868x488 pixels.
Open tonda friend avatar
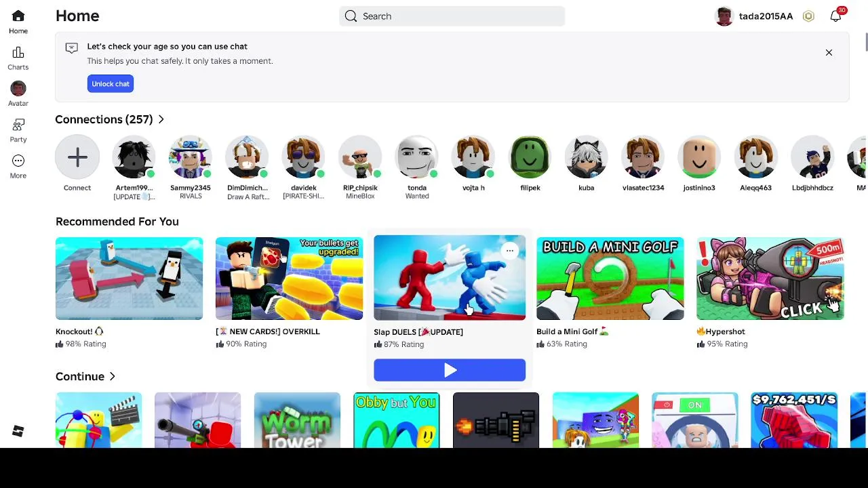[417, 157]
